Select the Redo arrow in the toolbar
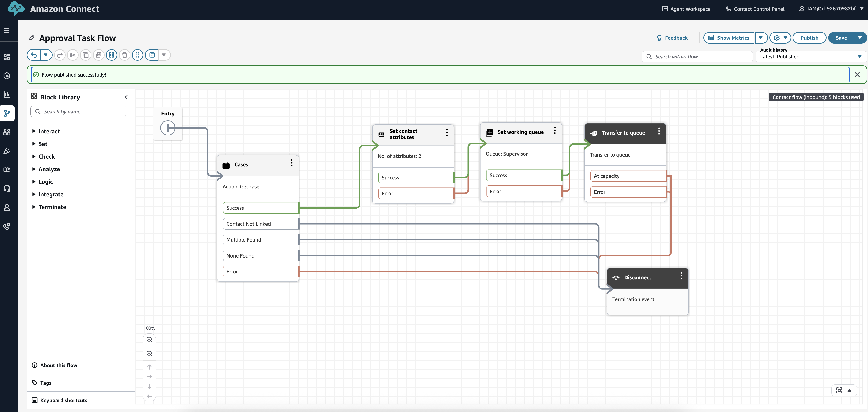The width and height of the screenshot is (868, 412). tap(60, 55)
